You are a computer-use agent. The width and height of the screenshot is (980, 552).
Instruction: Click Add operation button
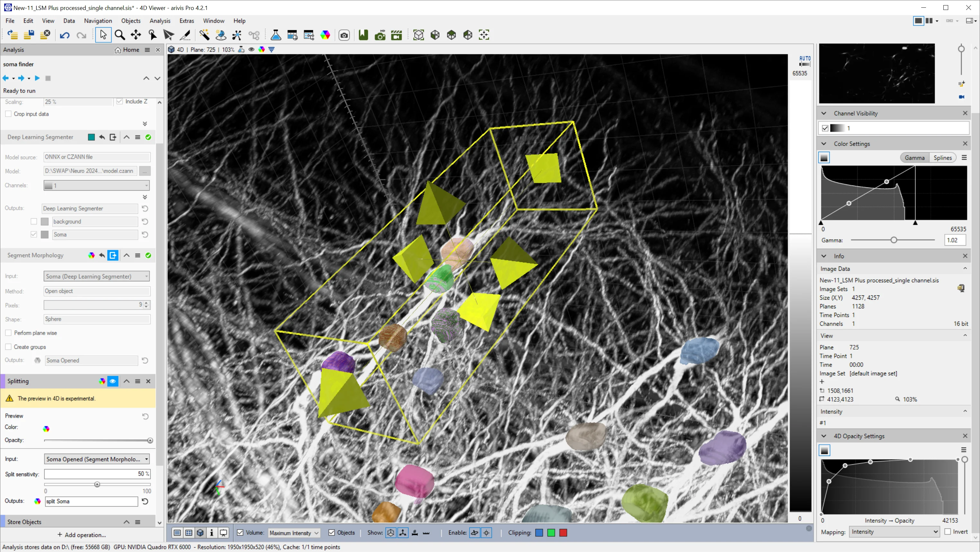coord(81,535)
